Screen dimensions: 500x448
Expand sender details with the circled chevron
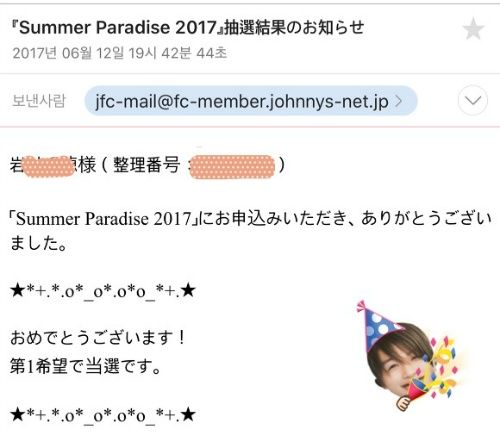(473, 100)
